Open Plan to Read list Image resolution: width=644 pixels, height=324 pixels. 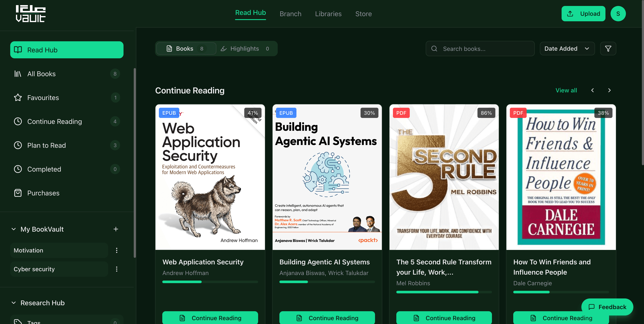67,145
